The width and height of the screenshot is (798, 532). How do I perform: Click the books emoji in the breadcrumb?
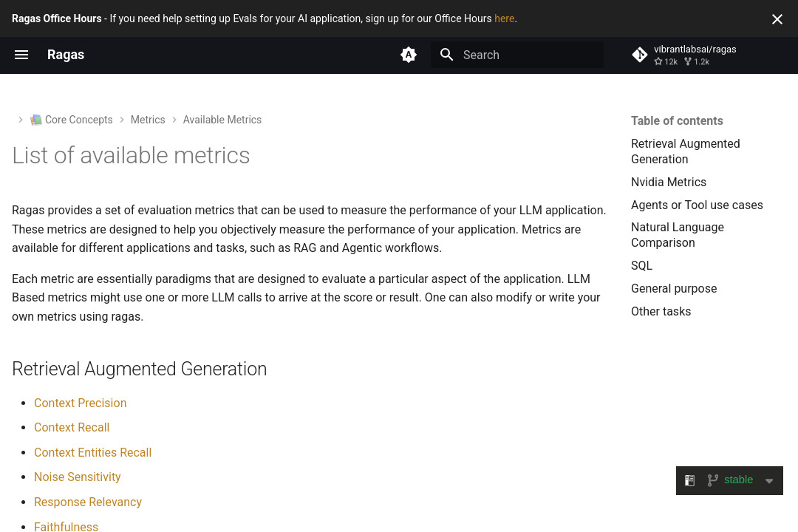coord(36,120)
